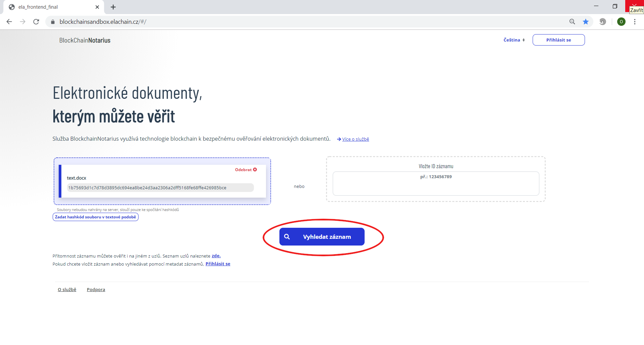Click the record ID input field
The image size is (644, 345).
[436, 184]
